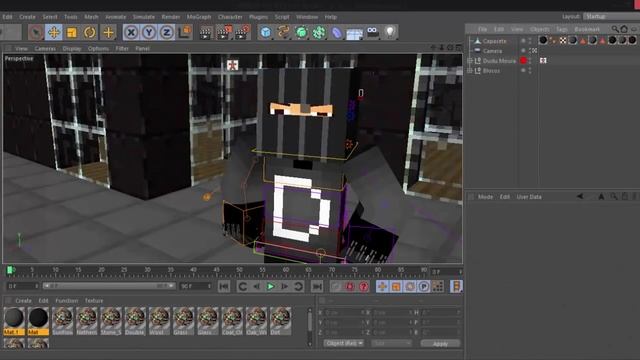Select the Capacete object row
Screen dimensions: 640x360
tap(494, 41)
